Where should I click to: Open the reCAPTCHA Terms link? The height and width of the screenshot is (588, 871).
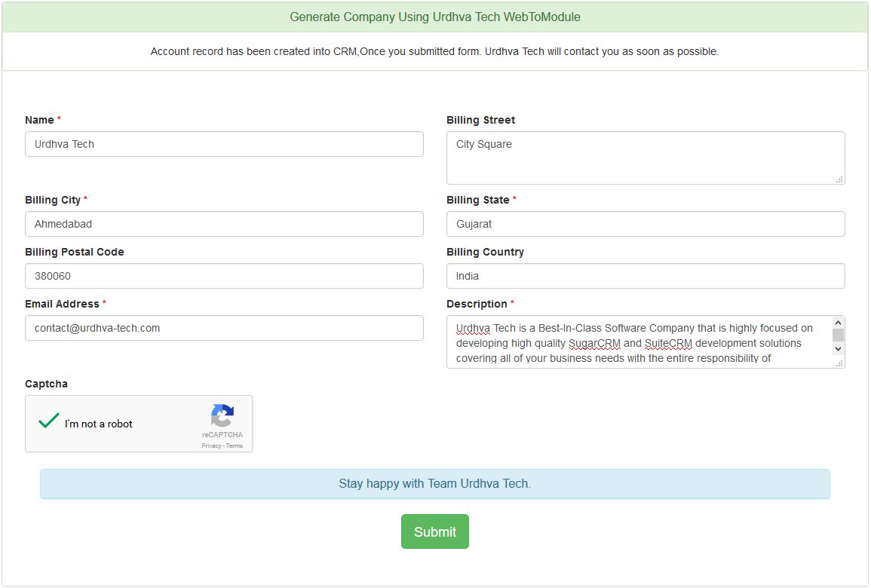point(235,446)
